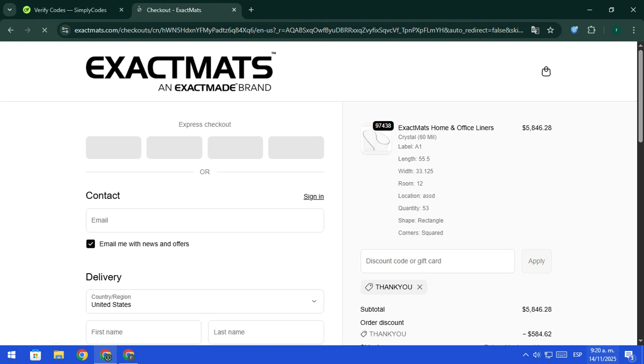Viewport: 644px width, 364px height.
Task: Remove the THANKYOU discount code tag
Action: (x=420, y=287)
